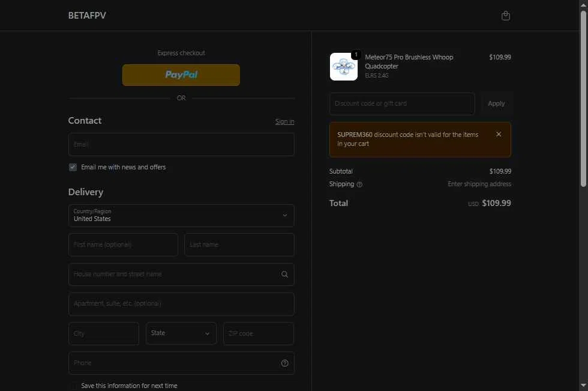Click the ELRS 2.4G variant text
588x391 pixels.
pos(377,76)
